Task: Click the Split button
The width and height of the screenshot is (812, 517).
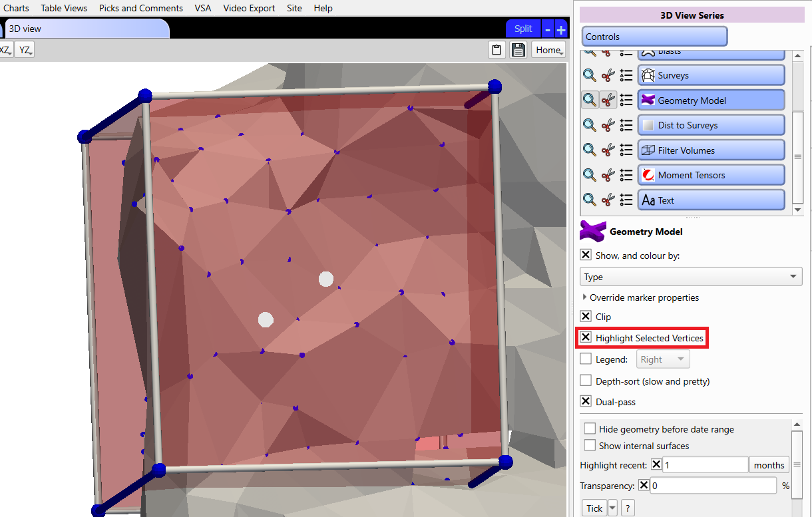Action: [523, 29]
